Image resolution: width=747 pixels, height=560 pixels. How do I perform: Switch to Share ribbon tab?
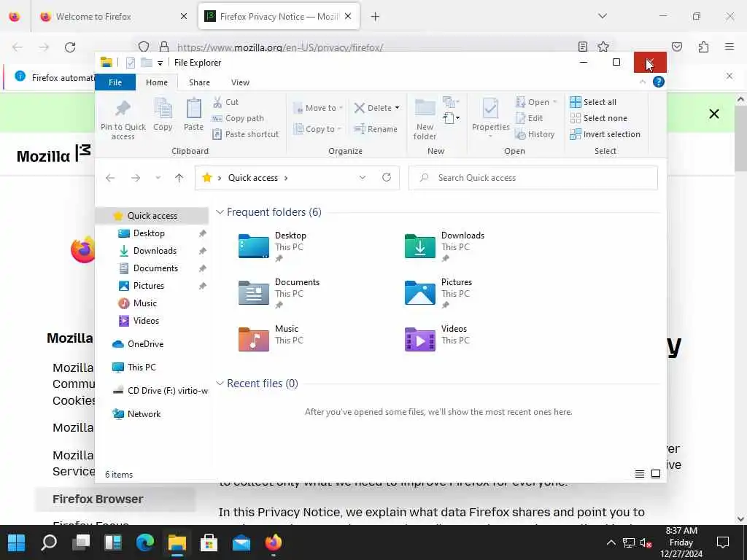click(x=199, y=82)
